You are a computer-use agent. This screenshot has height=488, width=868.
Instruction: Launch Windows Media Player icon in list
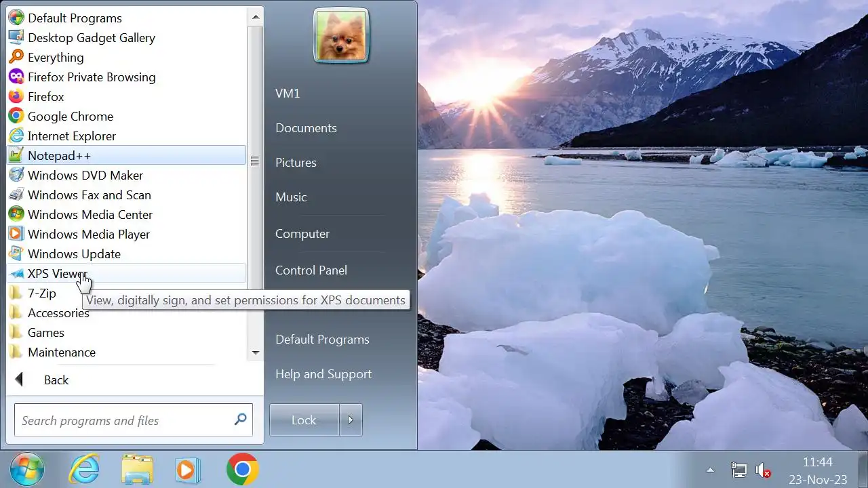click(x=16, y=234)
